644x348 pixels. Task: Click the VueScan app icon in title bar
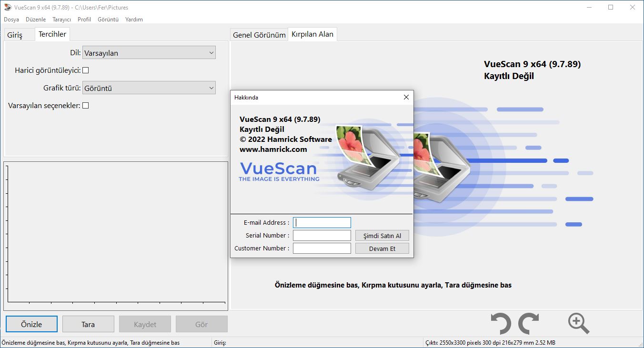click(x=8, y=7)
